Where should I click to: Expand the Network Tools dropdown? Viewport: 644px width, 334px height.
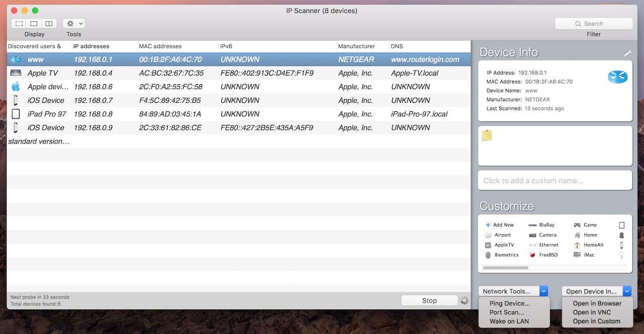[x=543, y=291]
